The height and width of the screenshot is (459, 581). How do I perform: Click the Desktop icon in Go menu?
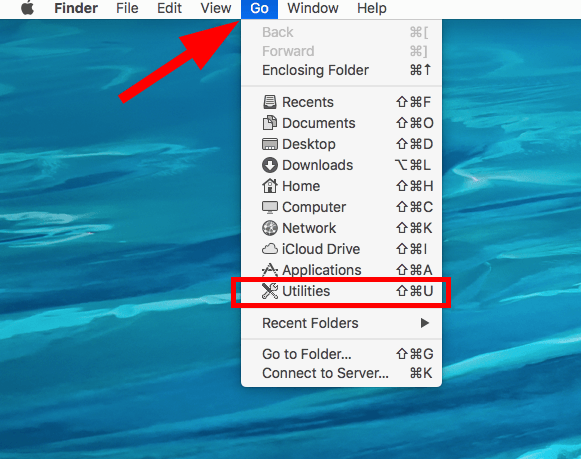270,144
